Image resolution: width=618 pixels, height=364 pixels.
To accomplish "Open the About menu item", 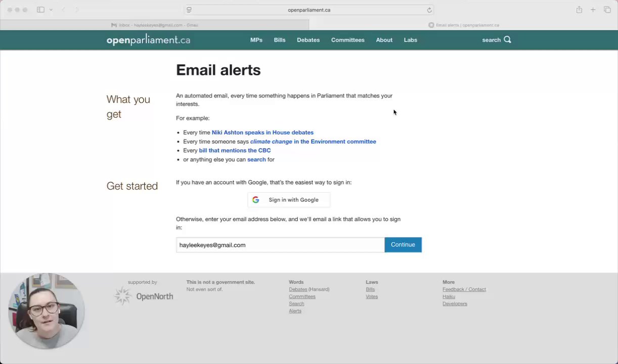I will [x=384, y=40].
